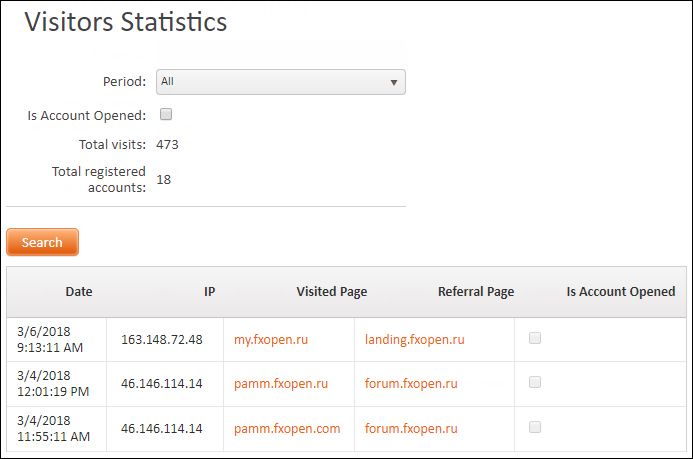The image size is (693, 459).
Task: Open the pamm.fxopen.ru visited page link
Action: pyautogui.click(x=281, y=383)
